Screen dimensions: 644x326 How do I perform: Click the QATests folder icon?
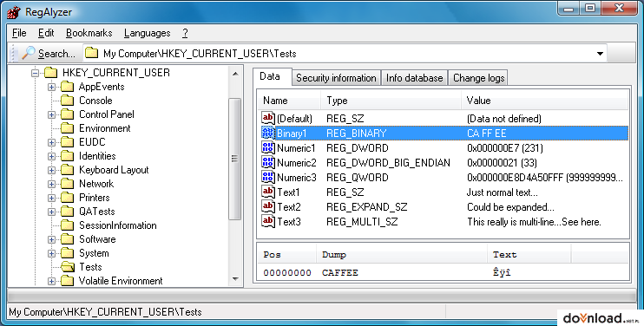click(68, 212)
